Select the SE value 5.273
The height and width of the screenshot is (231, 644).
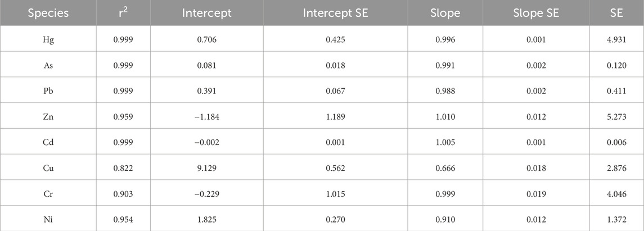(616, 116)
